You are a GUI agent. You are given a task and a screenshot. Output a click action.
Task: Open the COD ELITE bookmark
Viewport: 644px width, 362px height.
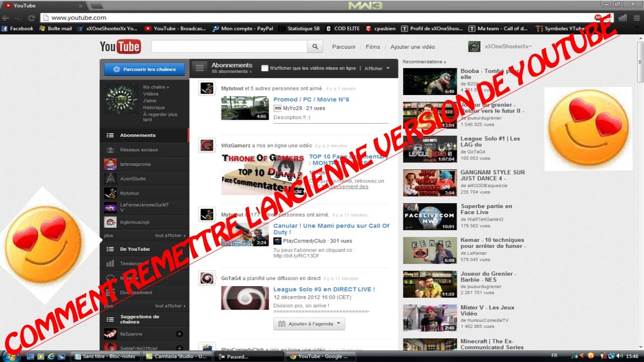pos(343,29)
